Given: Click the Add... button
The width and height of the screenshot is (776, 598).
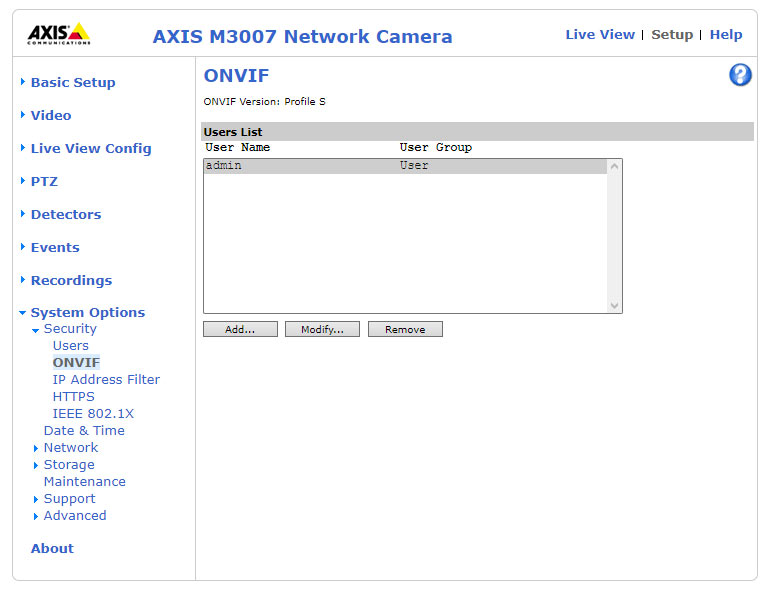Looking at the screenshot, I should (x=240, y=329).
